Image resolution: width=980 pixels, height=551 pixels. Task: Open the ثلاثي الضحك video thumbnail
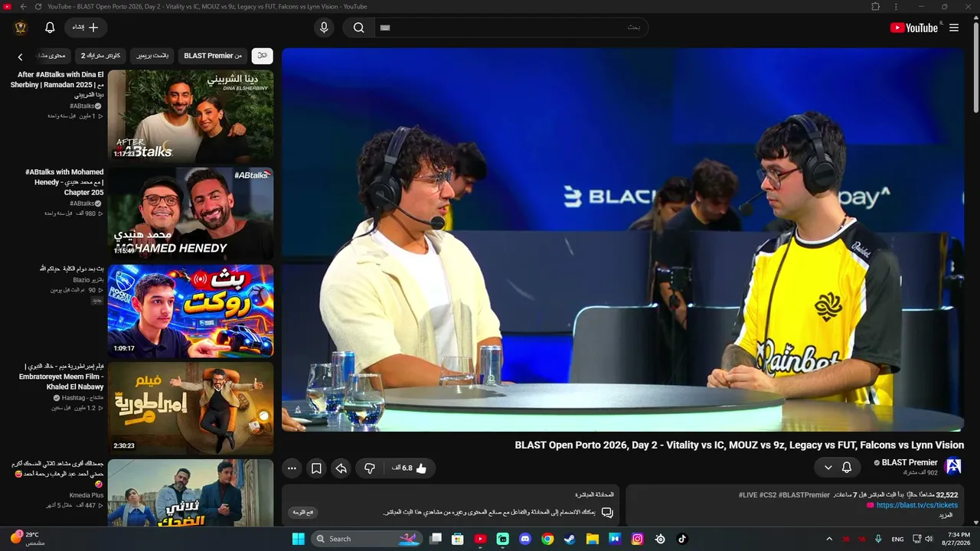click(x=191, y=493)
